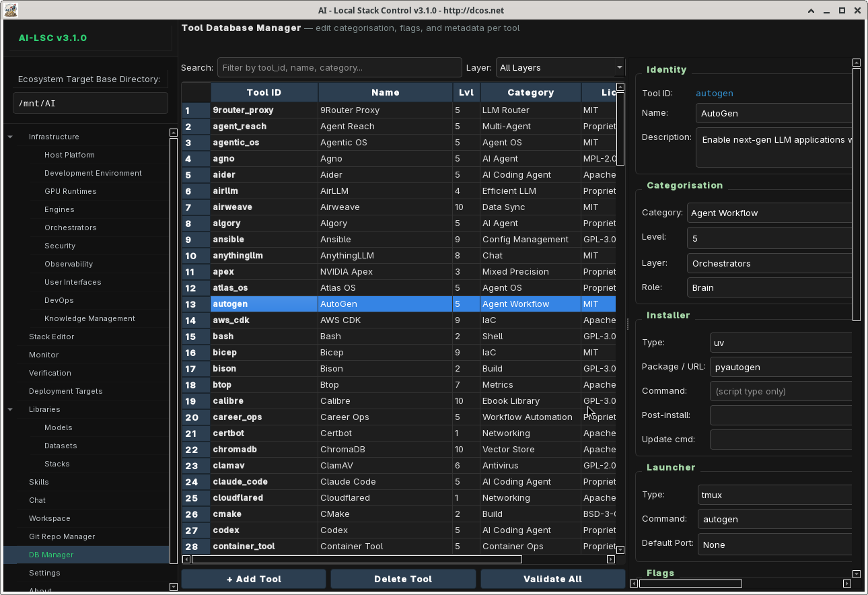Viewport: 868px width, 595px height.
Task: Click the tool table scroll left arrow
Action: pyautogui.click(x=186, y=559)
